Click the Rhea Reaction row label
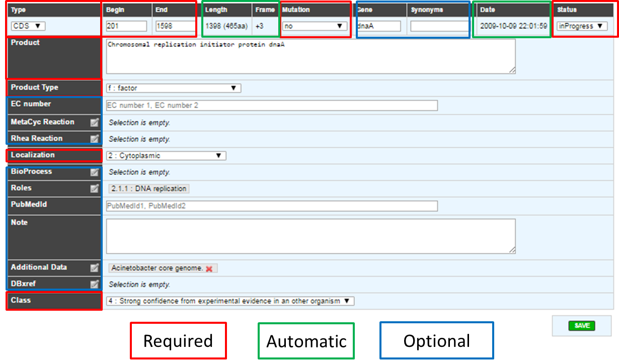The width and height of the screenshot is (619, 364). click(37, 139)
